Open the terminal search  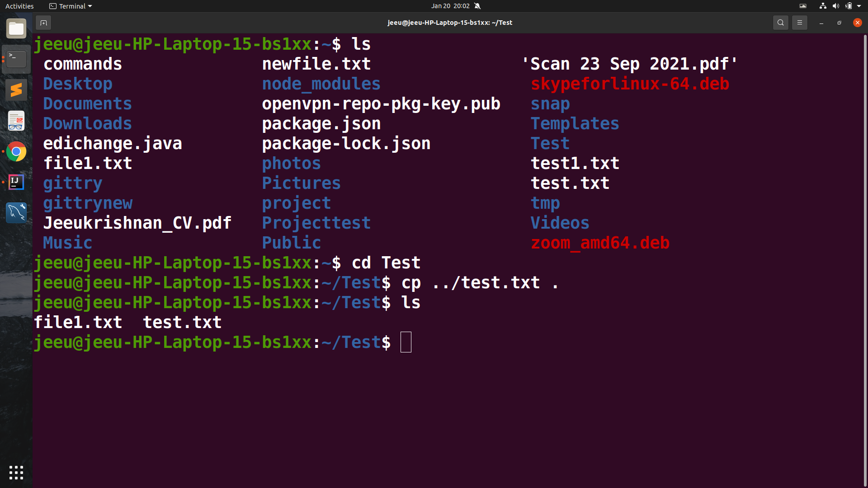[781, 22]
